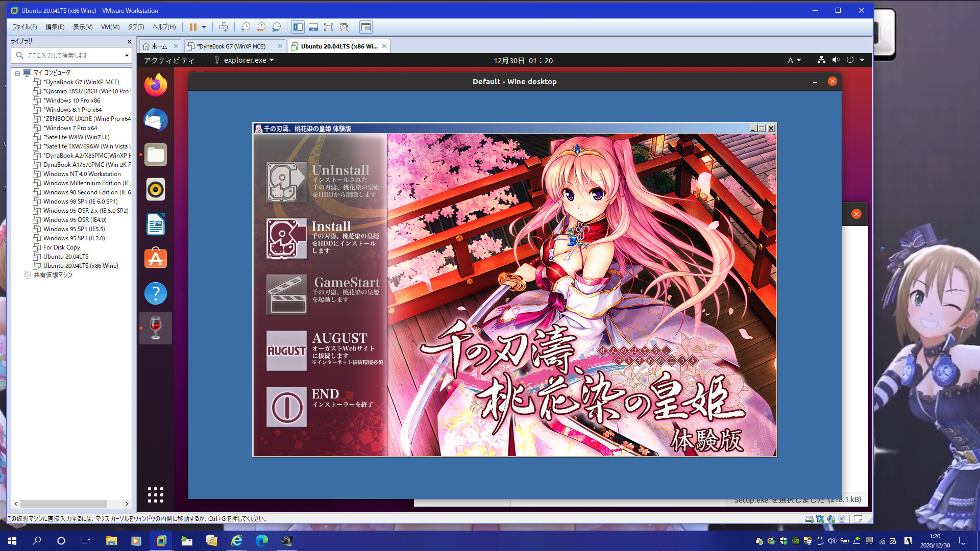980x551 pixels.
Task: Click the Wine glass icon in the dock
Action: click(156, 328)
